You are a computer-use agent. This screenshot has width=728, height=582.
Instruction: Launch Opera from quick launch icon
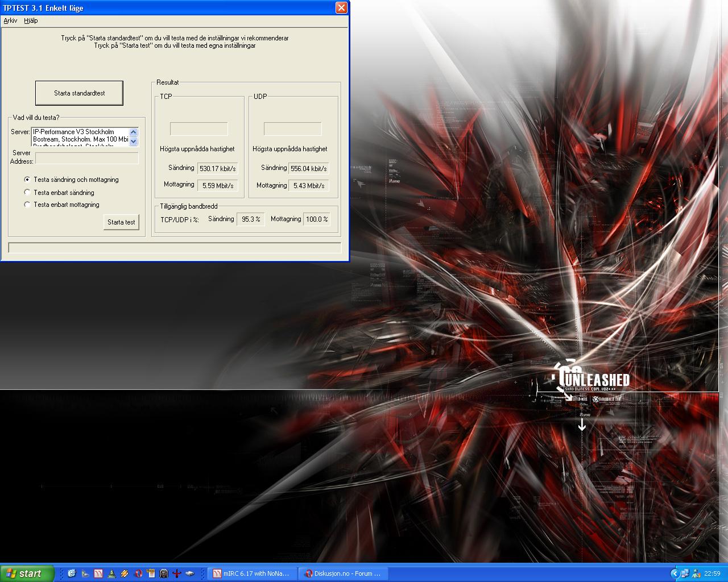[138, 573]
